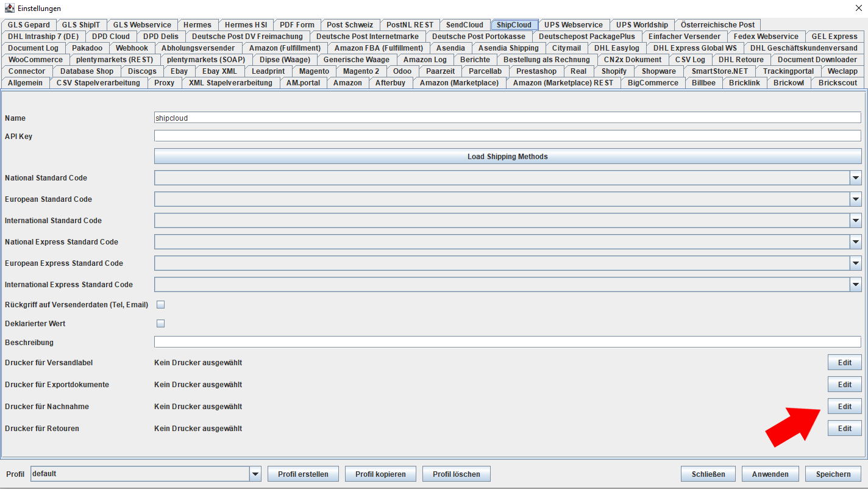Open UPS Webservice tab

point(574,25)
